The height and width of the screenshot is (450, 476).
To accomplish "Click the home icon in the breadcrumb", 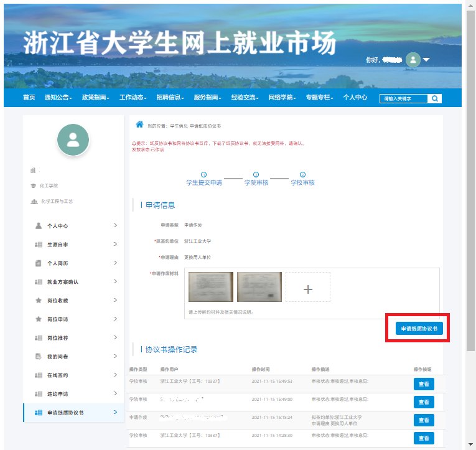I will tap(139, 124).
